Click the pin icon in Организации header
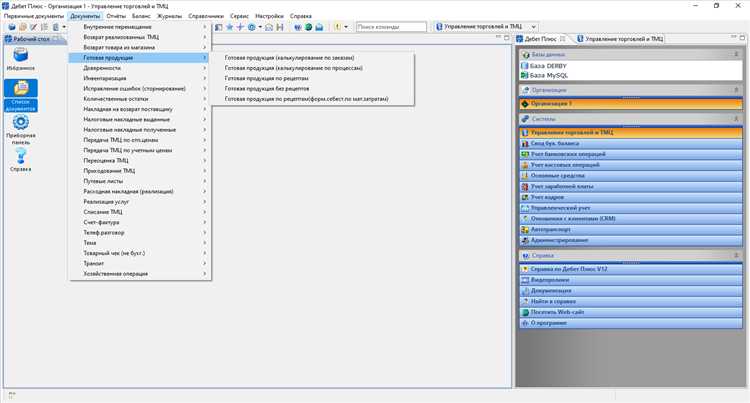This screenshot has width=750, height=403. coord(736,90)
